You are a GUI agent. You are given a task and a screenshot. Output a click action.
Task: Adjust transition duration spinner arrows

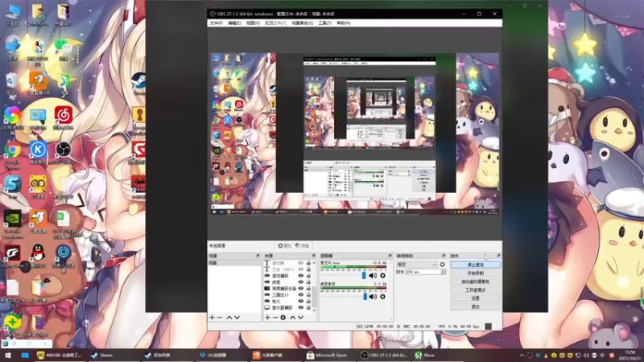click(443, 272)
